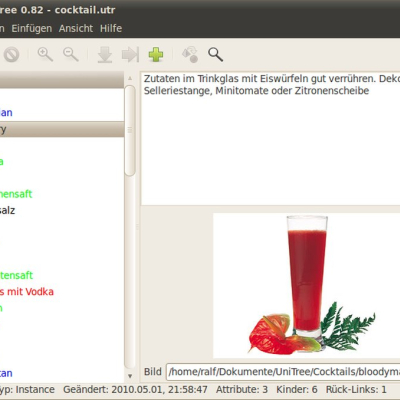Click the green plus add icon
This screenshot has height=400, width=400.
click(156, 54)
